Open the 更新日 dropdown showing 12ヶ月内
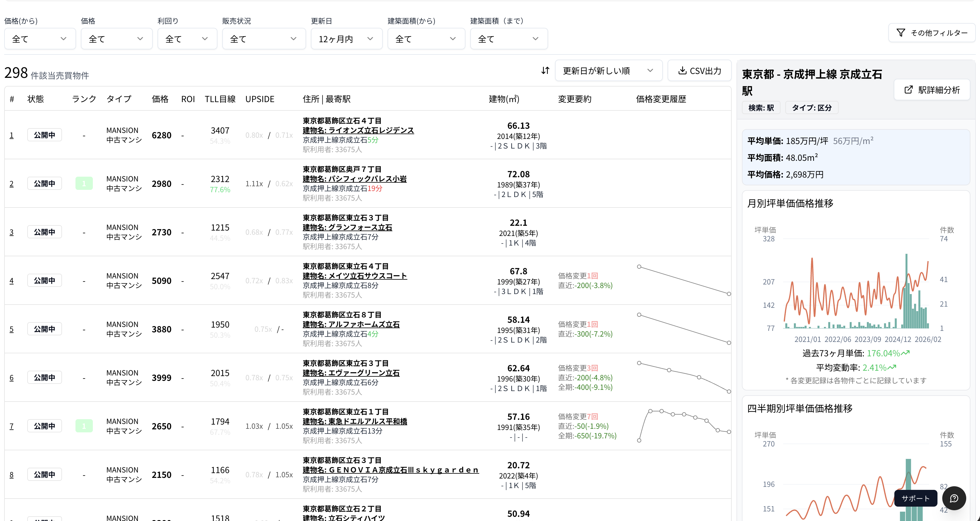The width and height of the screenshot is (980, 521). 346,38
